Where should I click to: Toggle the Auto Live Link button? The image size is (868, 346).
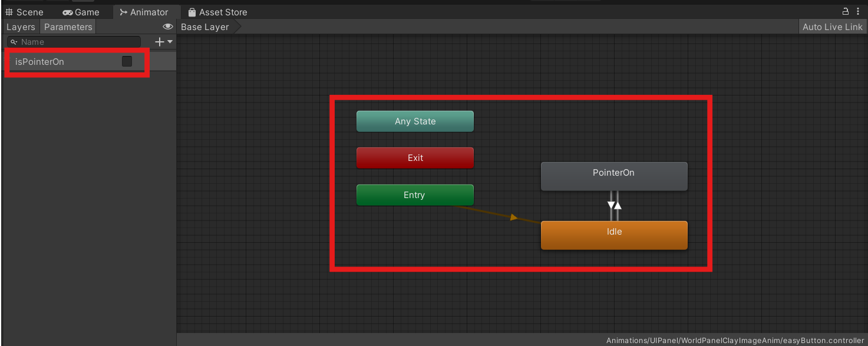pos(832,27)
